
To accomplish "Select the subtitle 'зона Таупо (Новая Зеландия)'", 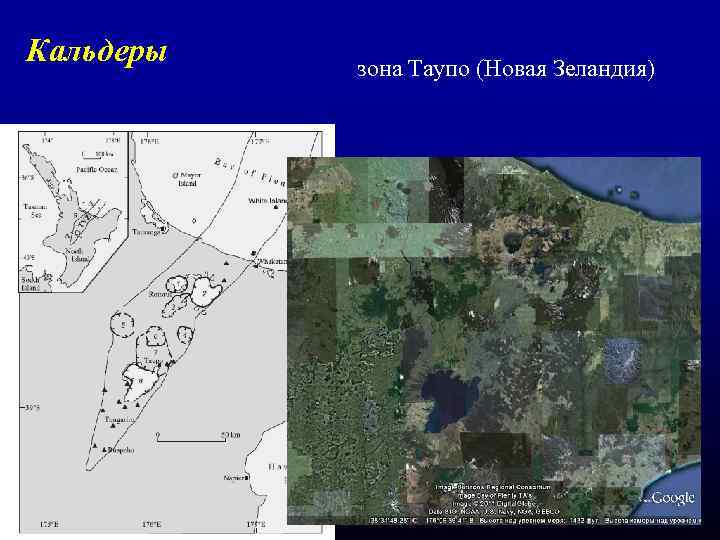I will [x=506, y=69].
